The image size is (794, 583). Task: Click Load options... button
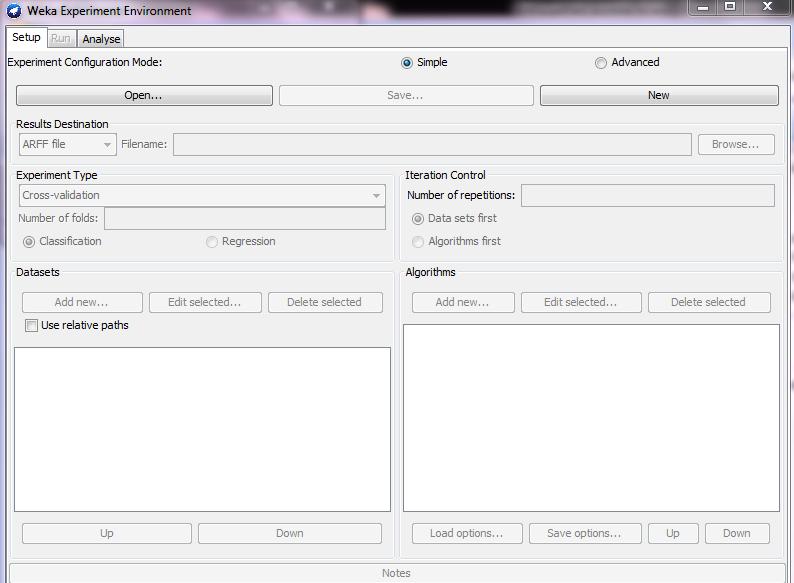(x=467, y=533)
